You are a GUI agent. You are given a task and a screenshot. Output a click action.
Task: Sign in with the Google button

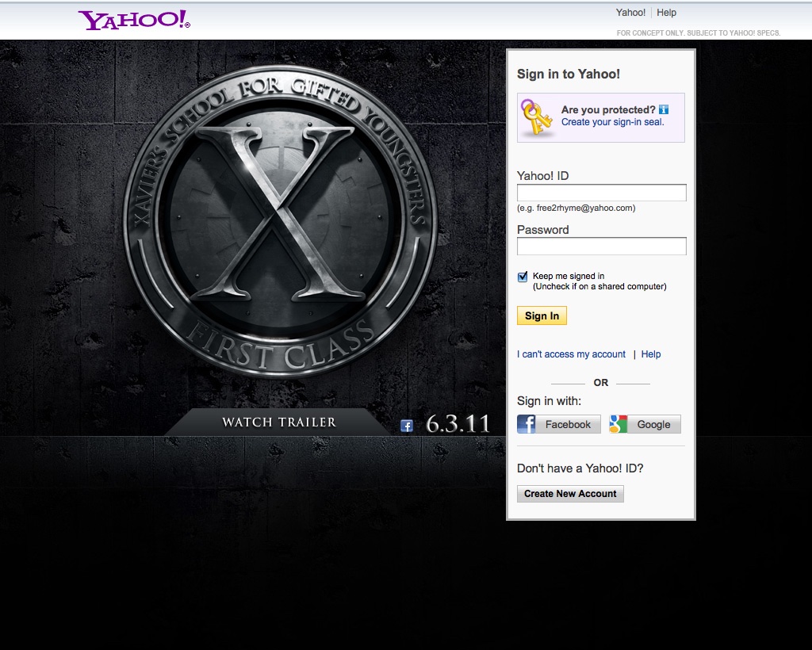pyautogui.click(x=645, y=424)
